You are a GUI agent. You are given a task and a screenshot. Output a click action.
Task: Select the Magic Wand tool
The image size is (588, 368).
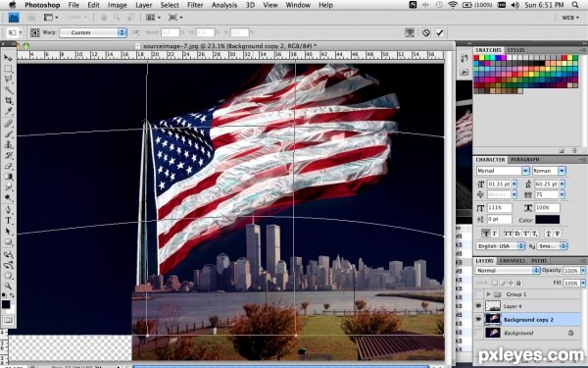tap(8, 89)
